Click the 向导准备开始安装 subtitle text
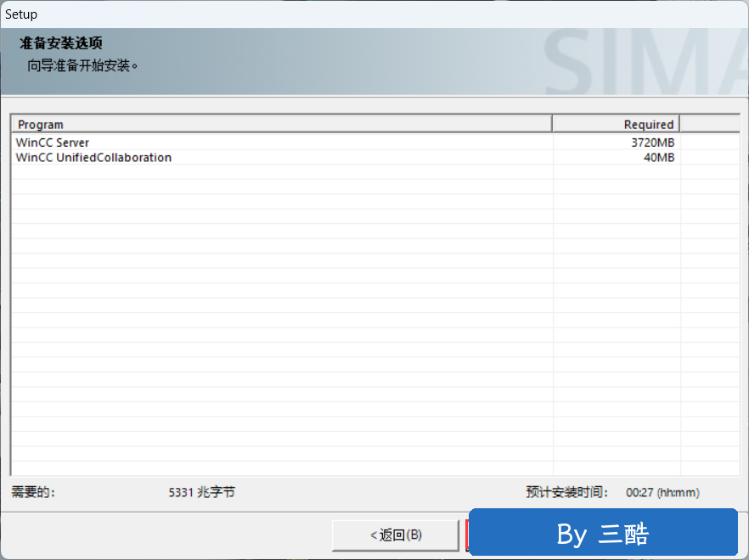The width and height of the screenshot is (749, 560). coord(82,65)
